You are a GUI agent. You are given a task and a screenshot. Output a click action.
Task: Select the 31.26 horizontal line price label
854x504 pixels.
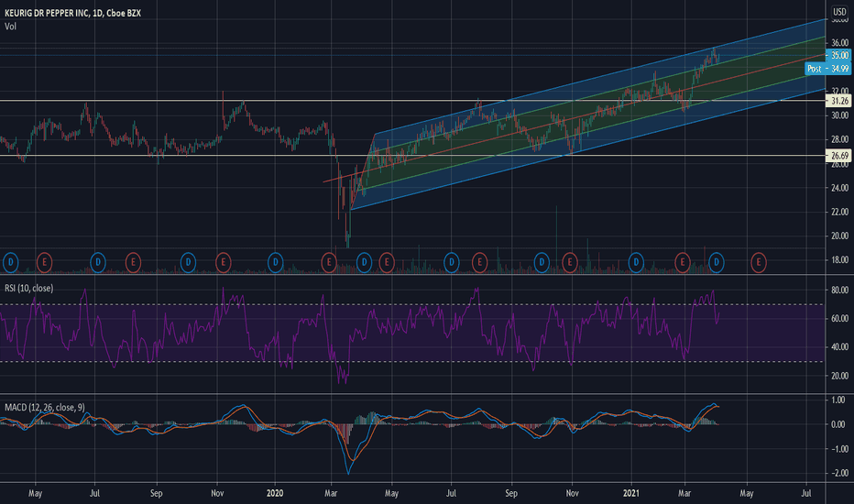(x=838, y=101)
